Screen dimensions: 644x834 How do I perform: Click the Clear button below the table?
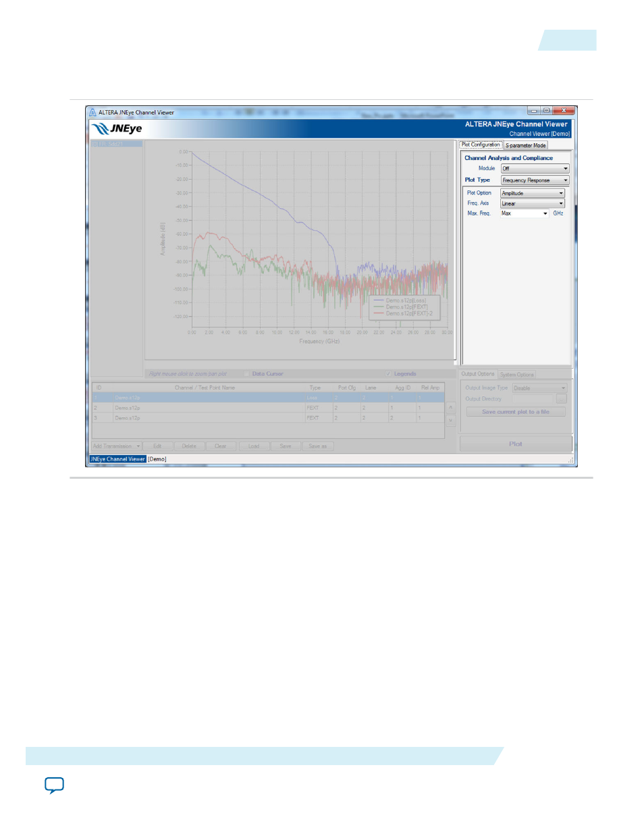221,446
